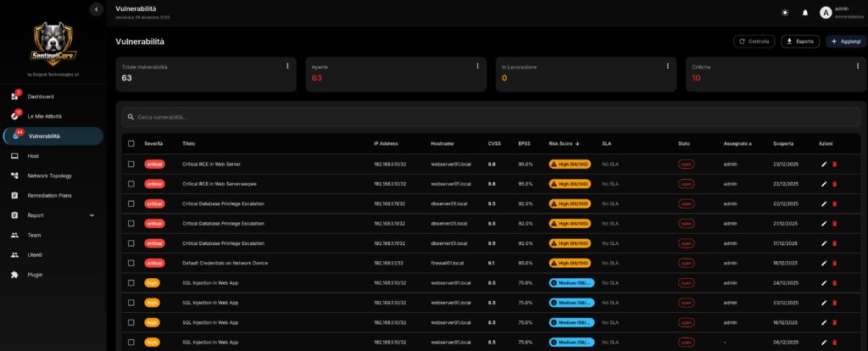
Task: Select checkbox for Database Escalation discovered 21/12/2025
Action: 131,224
